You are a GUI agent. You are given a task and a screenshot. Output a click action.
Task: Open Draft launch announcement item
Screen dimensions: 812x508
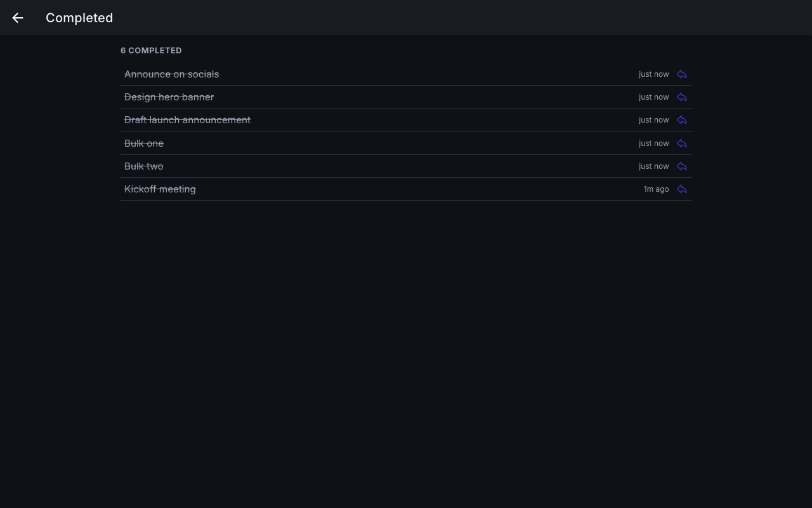click(x=187, y=120)
